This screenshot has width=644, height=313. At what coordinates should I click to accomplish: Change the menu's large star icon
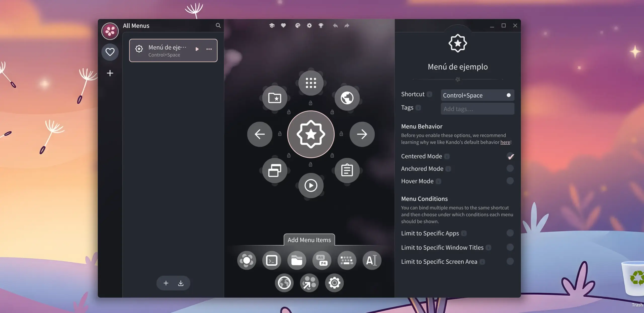point(458,43)
